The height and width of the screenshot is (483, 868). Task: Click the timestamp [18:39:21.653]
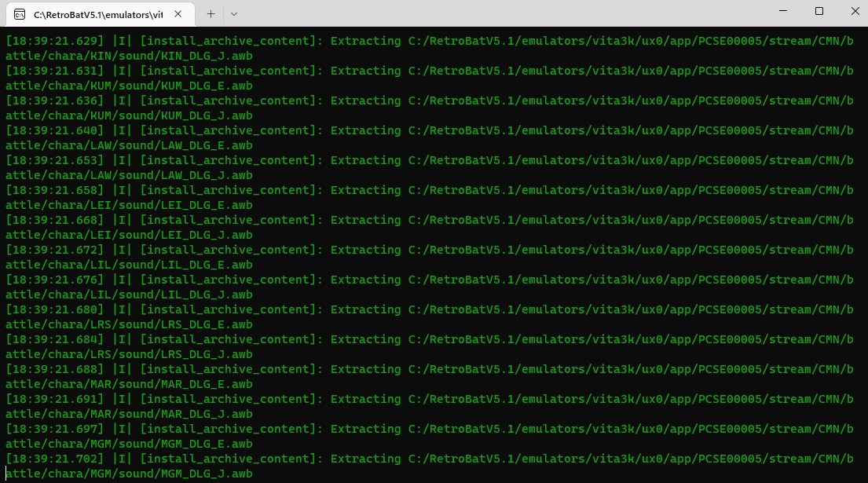[55, 160]
